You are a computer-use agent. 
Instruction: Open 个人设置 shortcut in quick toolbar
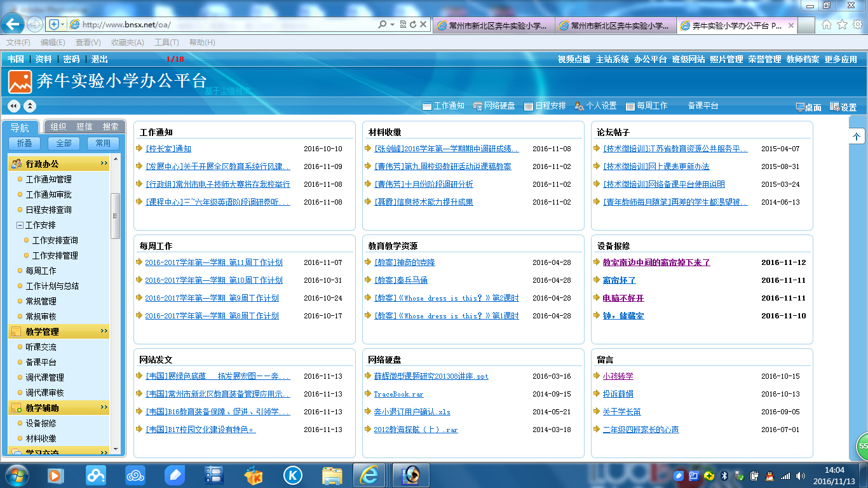(x=595, y=106)
